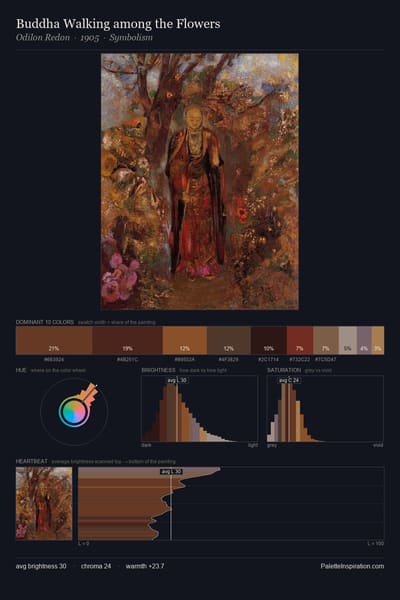Click the Symbolism style label
400x600 pixels.
pos(131,38)
